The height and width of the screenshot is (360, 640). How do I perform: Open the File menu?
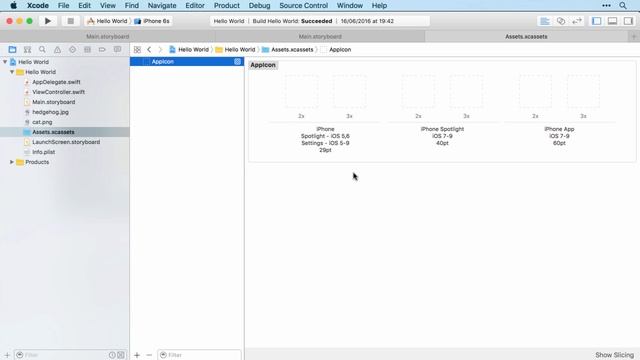[x=63, y=5]
